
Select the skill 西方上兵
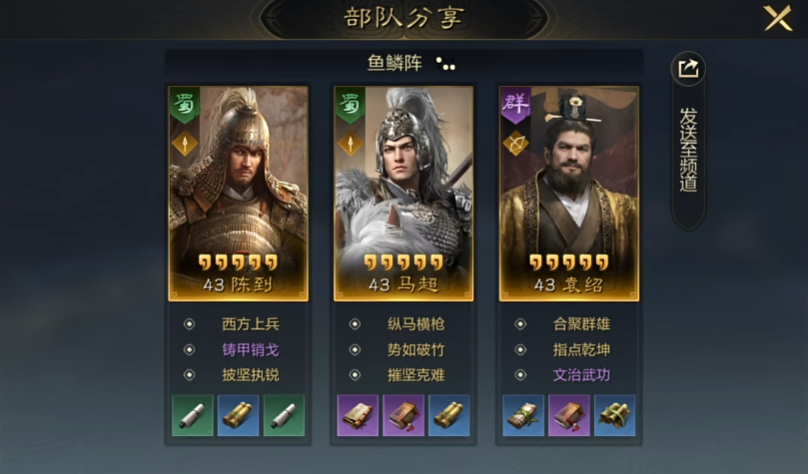coord(250,324)
